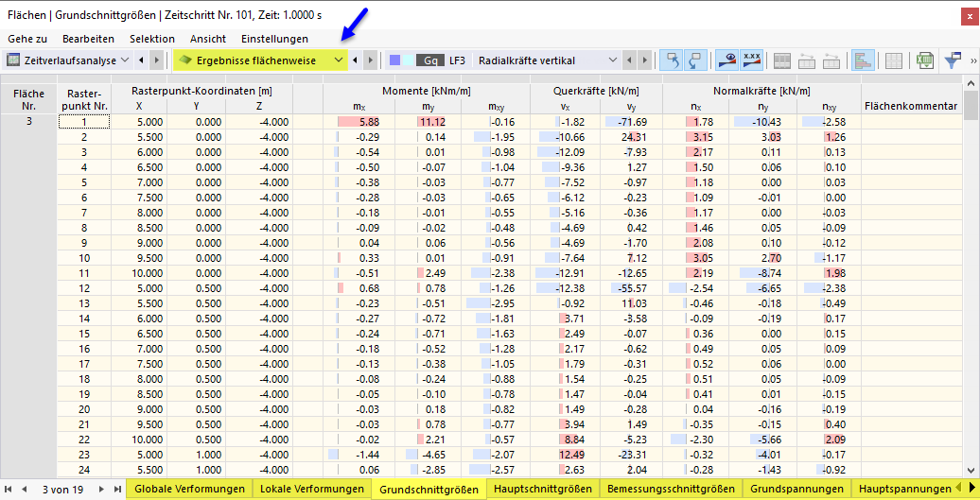Switch to the Globale Verformungen tab

[189, 489]
